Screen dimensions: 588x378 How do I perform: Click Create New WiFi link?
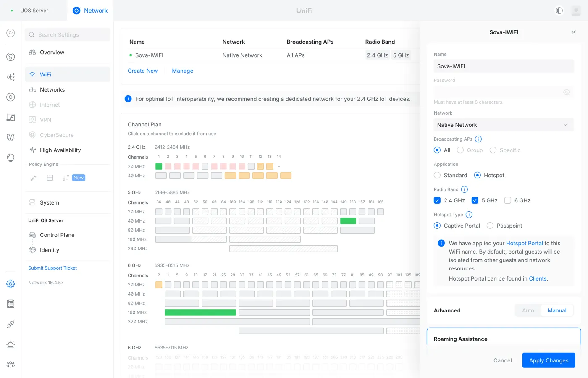143,71
